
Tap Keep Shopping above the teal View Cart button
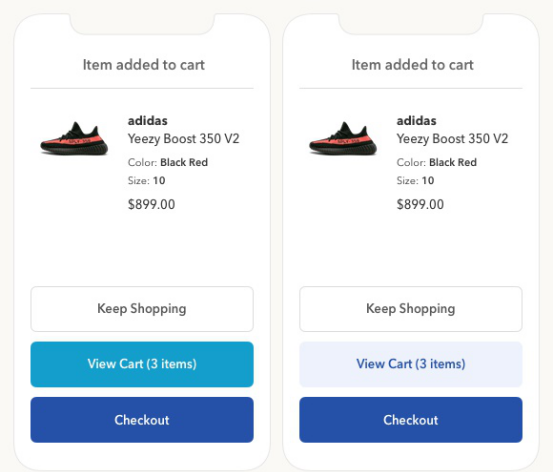pos(142,309)
